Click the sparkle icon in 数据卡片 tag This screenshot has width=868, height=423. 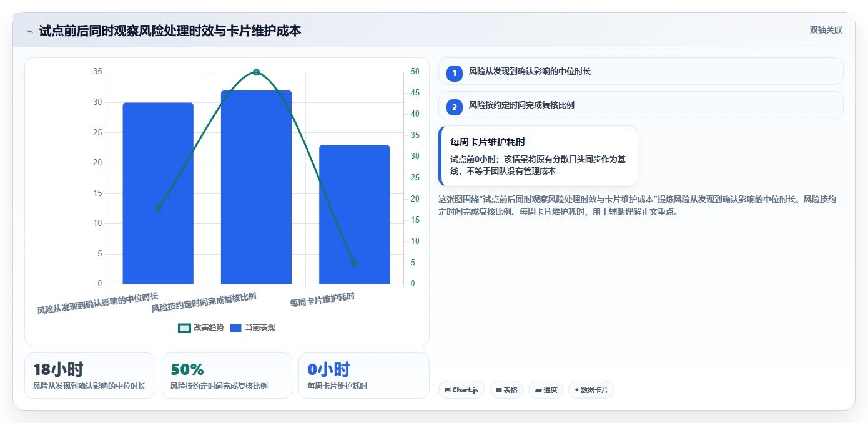pos(576,390)
